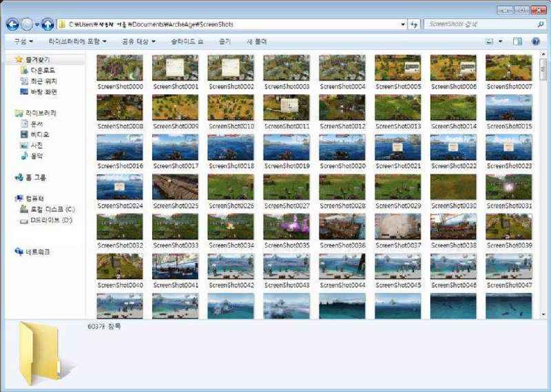Select the ScreenShot0035 thumbnail
551x392 pixels.
pos(287,231)
